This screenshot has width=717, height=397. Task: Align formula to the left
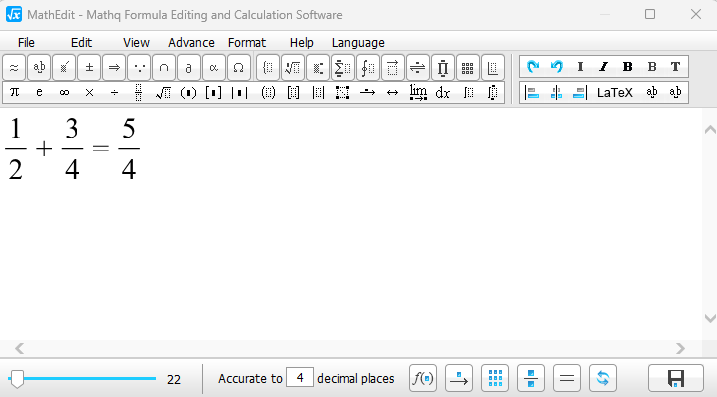(532, 93)
